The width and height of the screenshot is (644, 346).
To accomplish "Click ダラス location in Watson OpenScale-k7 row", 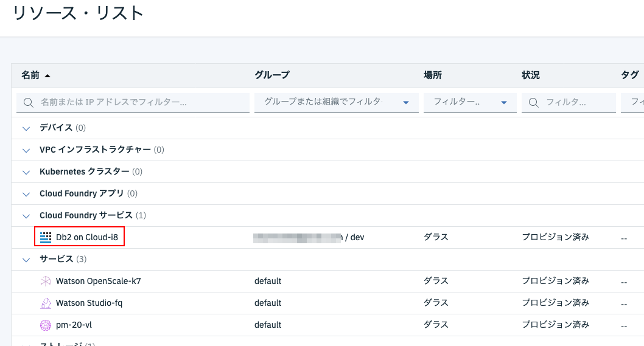I will pos(436,281).
